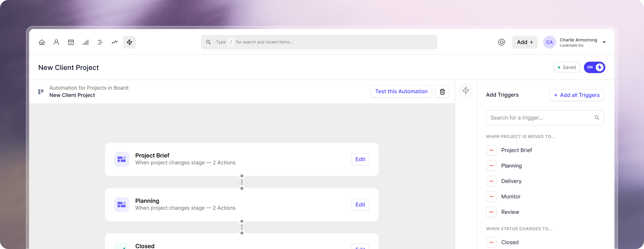644x249 pixels.
Task: Select the highlighted Automations lightning icon
Action: pos(129,42)
